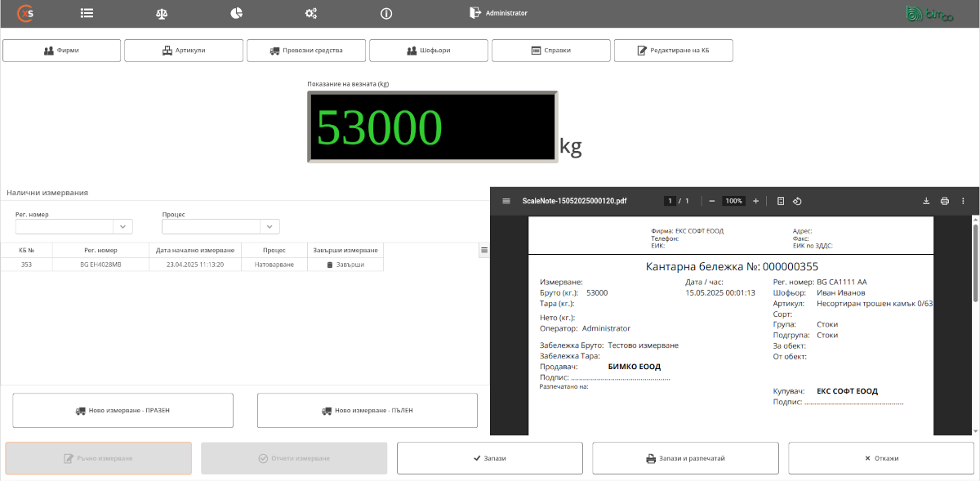Open the pie chart reports icon
Image resolution: width=980 pixels, height=481 pixels.
pos(236,13)
